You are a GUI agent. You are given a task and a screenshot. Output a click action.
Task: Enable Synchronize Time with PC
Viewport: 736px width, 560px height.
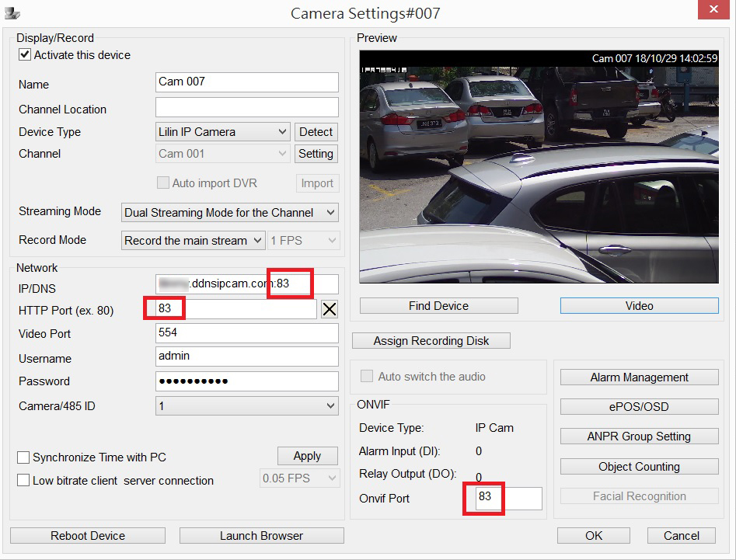(23, 457)
